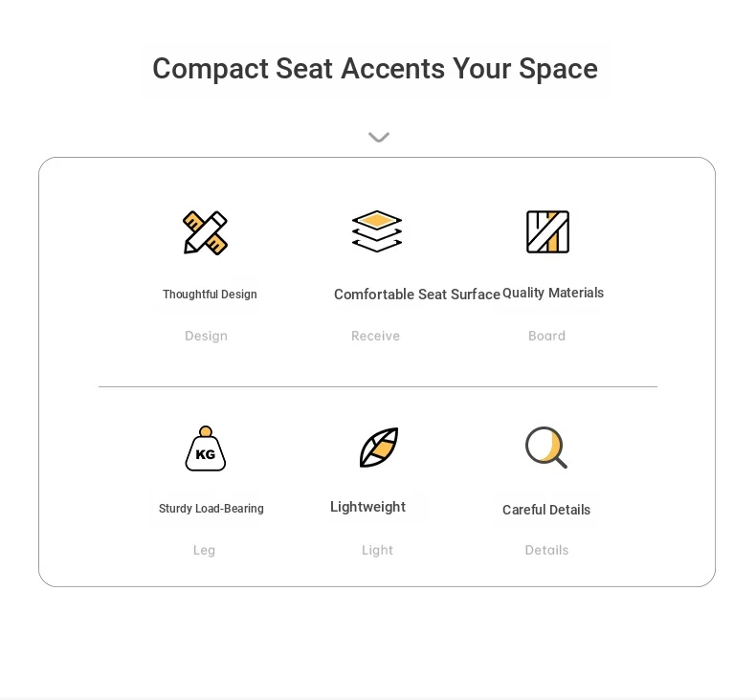Click the down chevron below the heading
756x700 pixels.
pos(379,138)
